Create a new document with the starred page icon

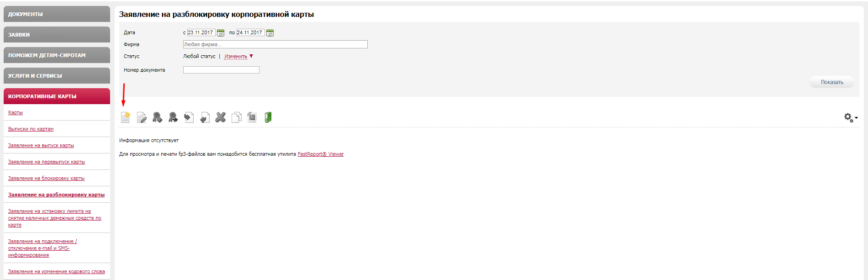pos(125,117)
